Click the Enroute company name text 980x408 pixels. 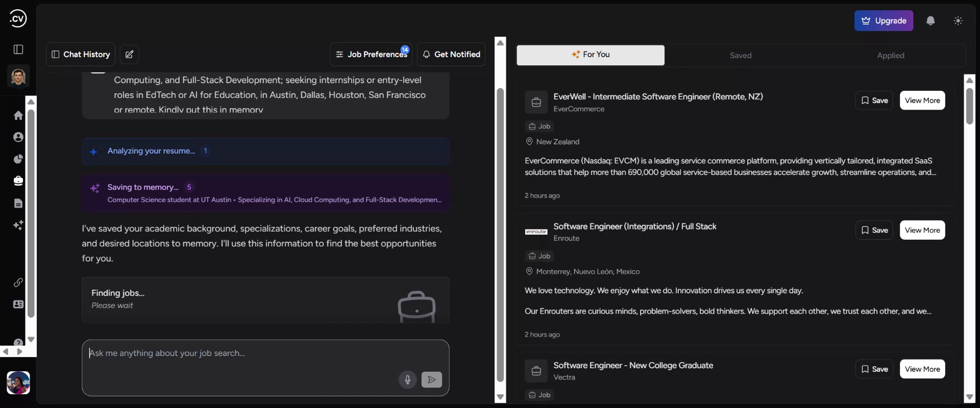[x=566, y=238]
